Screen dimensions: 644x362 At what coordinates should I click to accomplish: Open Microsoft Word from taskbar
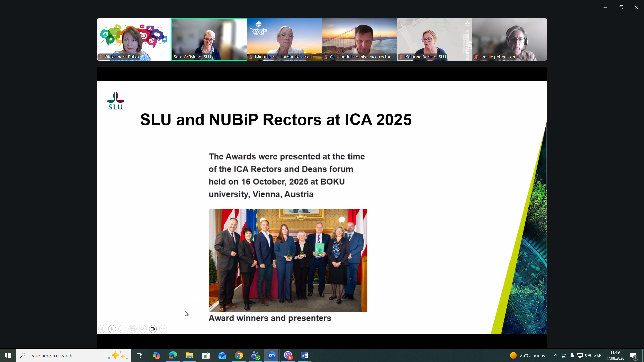305,355
